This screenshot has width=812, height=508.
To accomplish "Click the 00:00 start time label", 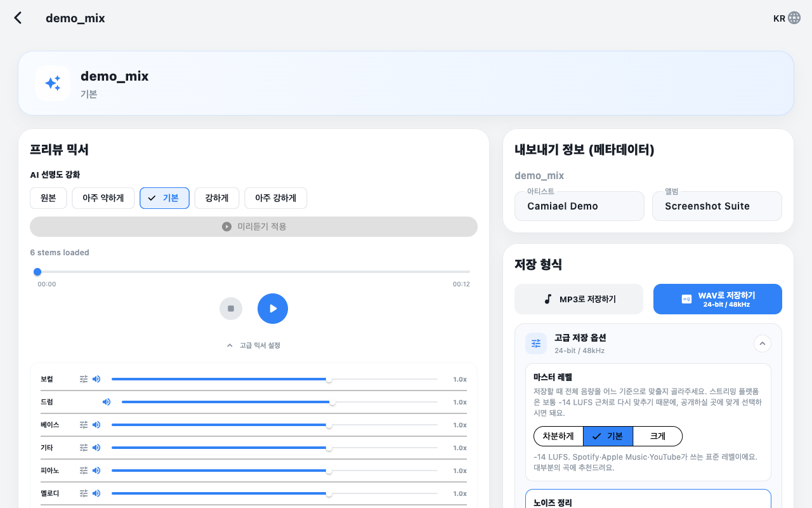I will click(x=46, y=284).
